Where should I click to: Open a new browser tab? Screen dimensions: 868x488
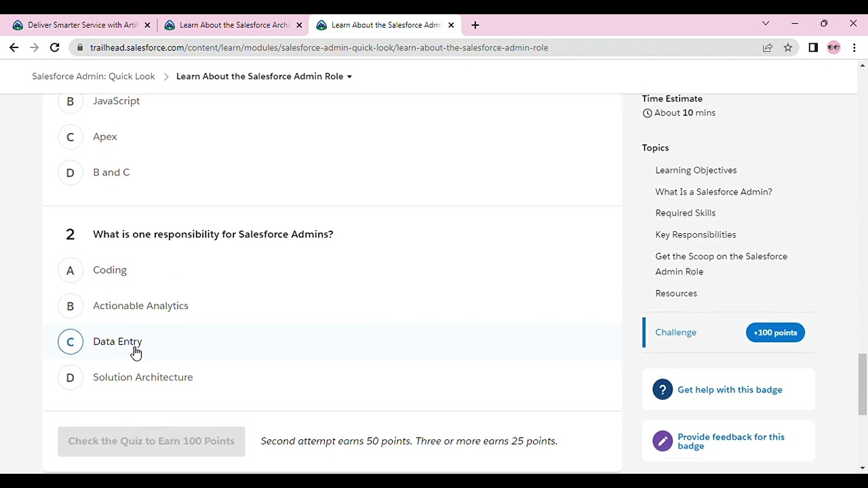click(475, 25)
